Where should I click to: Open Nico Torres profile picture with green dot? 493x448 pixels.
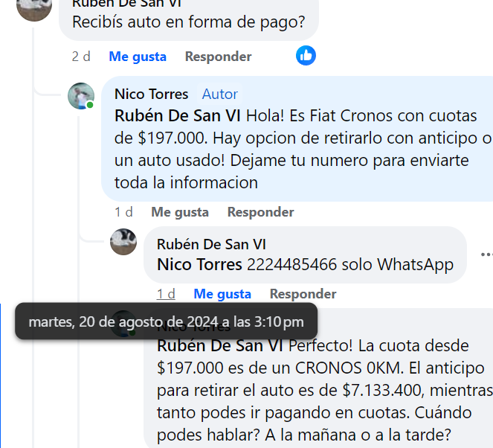click(81, 96)
